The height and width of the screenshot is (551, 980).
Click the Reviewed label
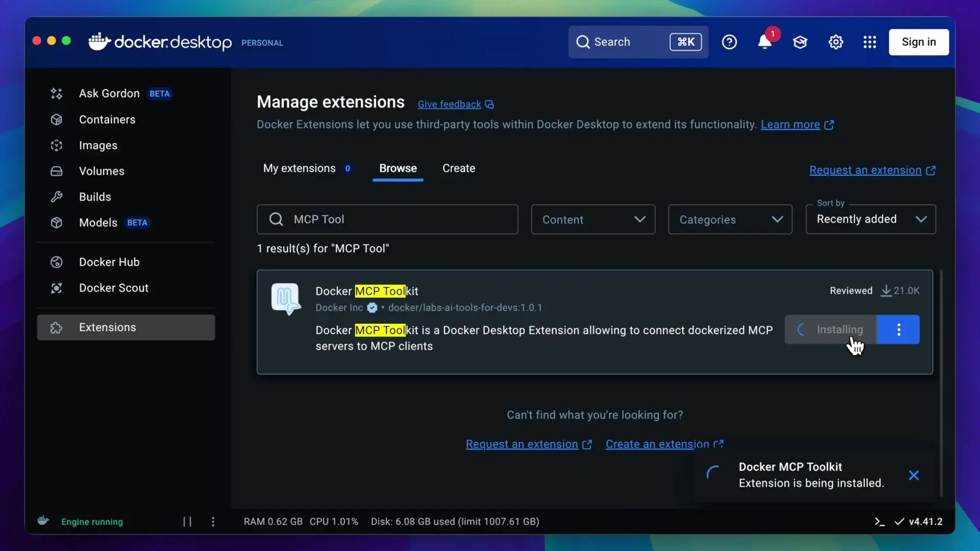point(851,291)
